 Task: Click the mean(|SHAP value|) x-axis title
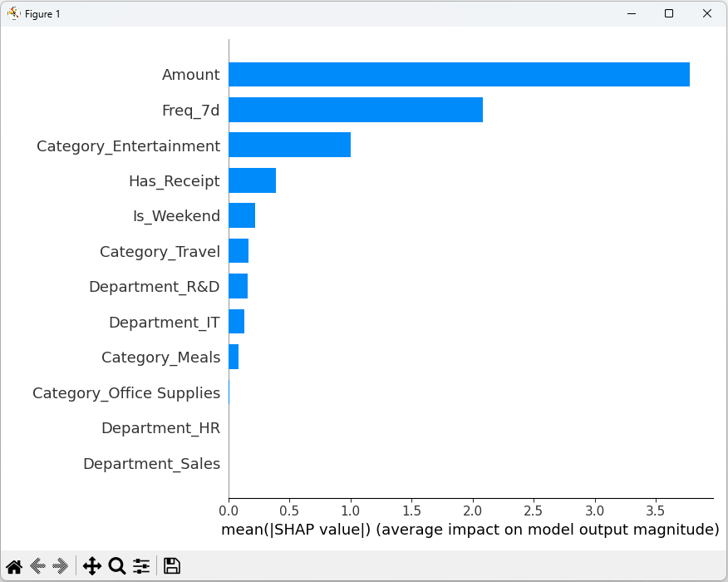pyautogui.click(x=470, y=530)
